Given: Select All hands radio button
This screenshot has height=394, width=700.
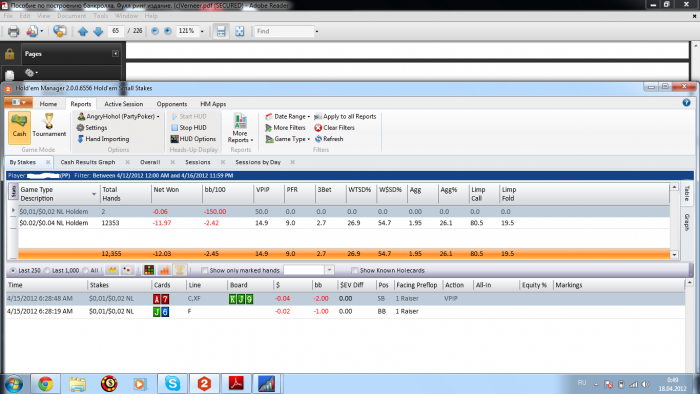Looking at the screenshot, I should tap(85, 270).
